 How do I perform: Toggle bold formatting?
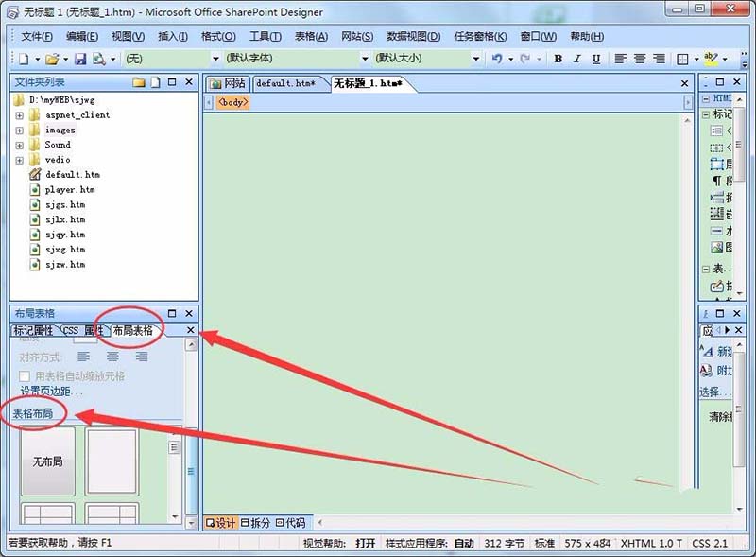pyautogui.click(x=558, y=59)
